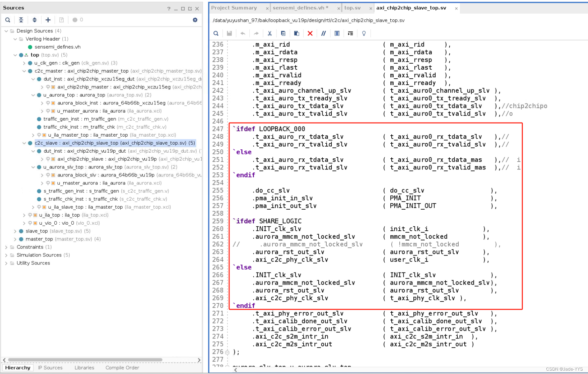Toggle line comment in the editor
Viewport: 588px width, 374px height.
[323, 33]
